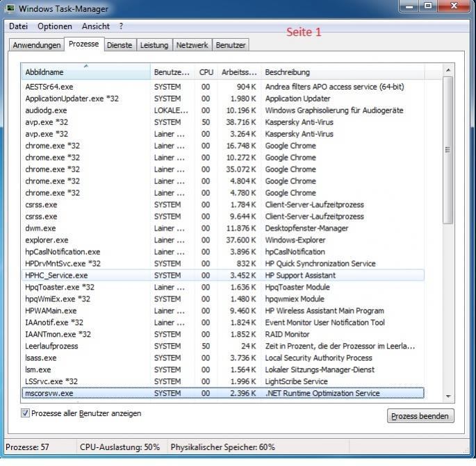Select IAANTmon.exe *32 process
Viewport: 476px width, 466px height.
[x=223, y=334]
